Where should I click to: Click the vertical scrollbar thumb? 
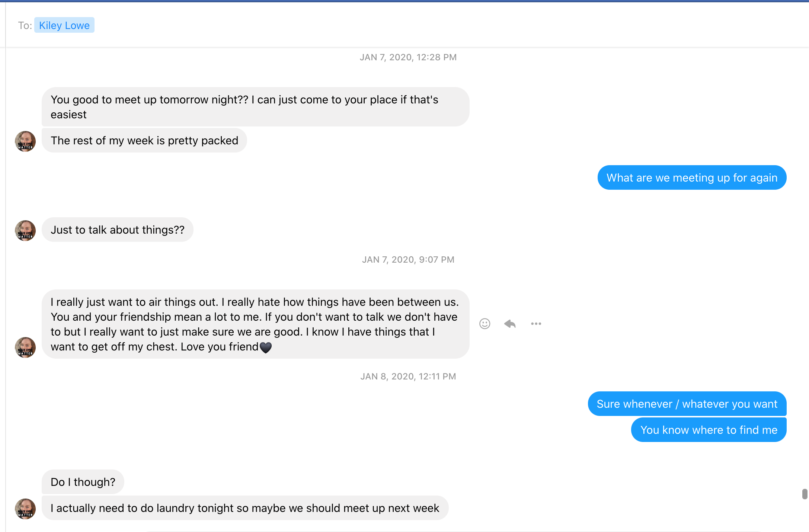point(805,494)
